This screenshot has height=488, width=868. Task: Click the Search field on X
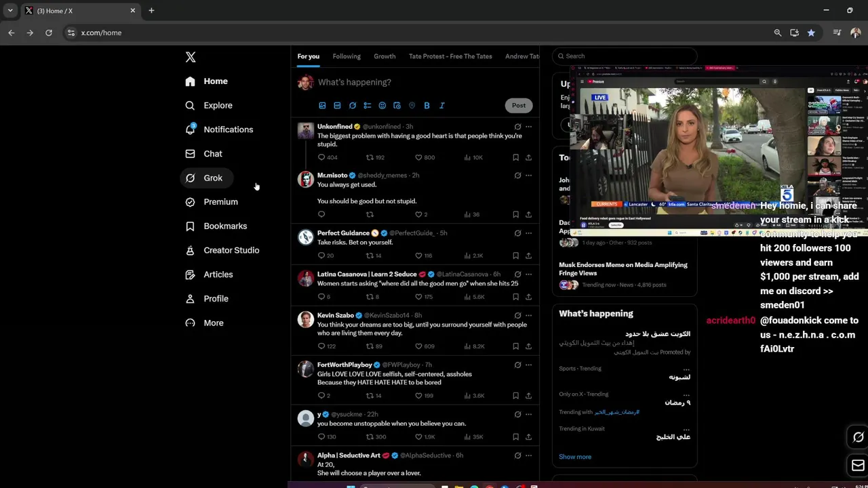625,56
